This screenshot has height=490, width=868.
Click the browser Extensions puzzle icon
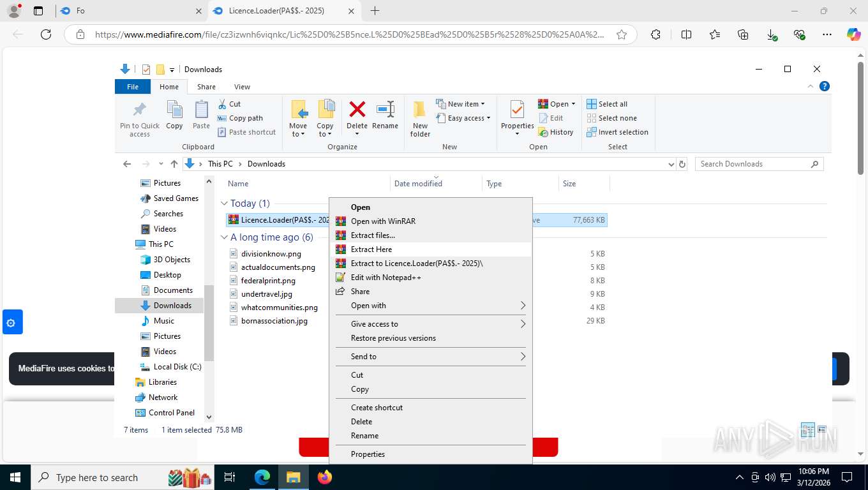pos(656,34)
